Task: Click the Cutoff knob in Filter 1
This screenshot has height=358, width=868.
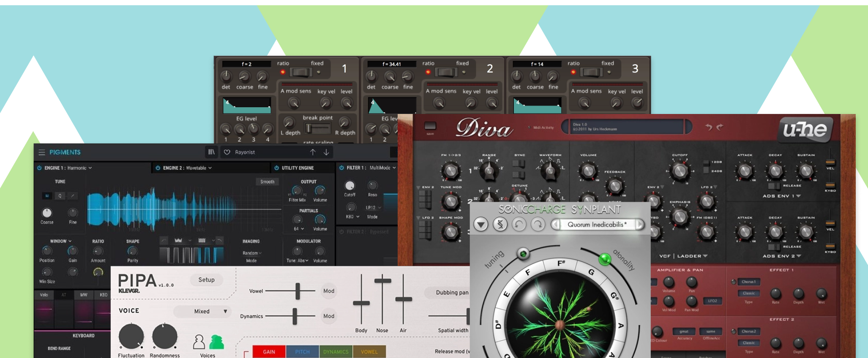Action: tap(349, 185)
